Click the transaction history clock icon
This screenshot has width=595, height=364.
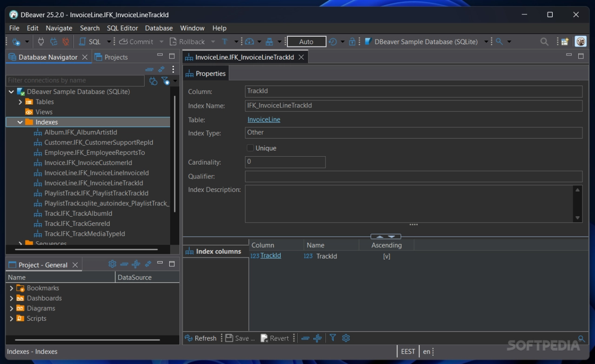coord(333,42)
